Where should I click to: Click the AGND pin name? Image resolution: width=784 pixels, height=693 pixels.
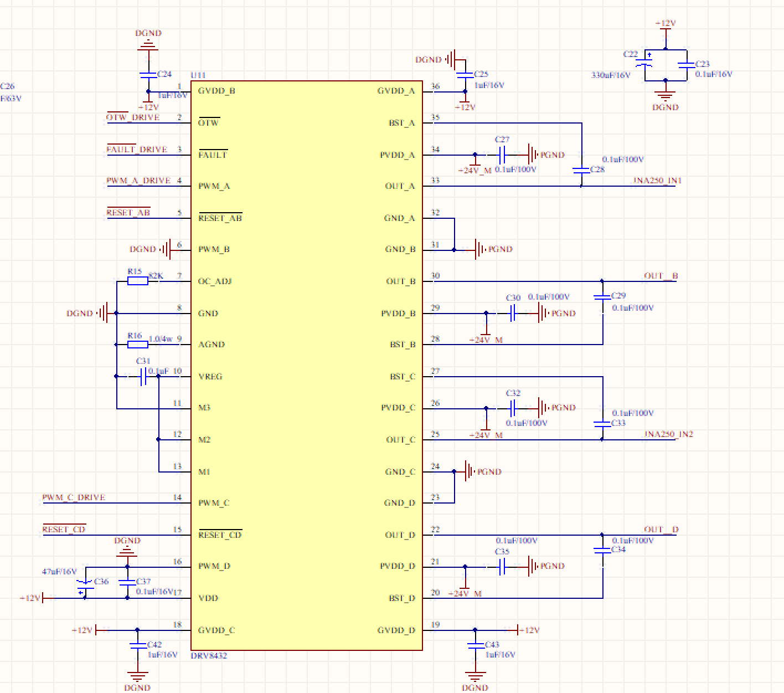point(212,345)
